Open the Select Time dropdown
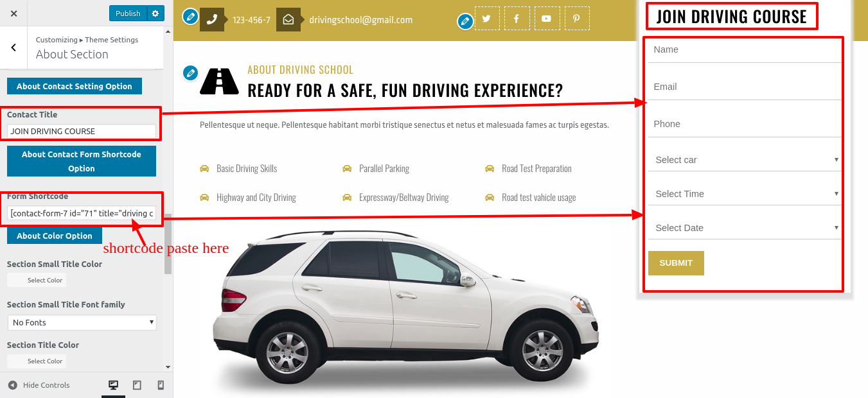Viewport: 868px width, 398px height. (x=745, y=194)
